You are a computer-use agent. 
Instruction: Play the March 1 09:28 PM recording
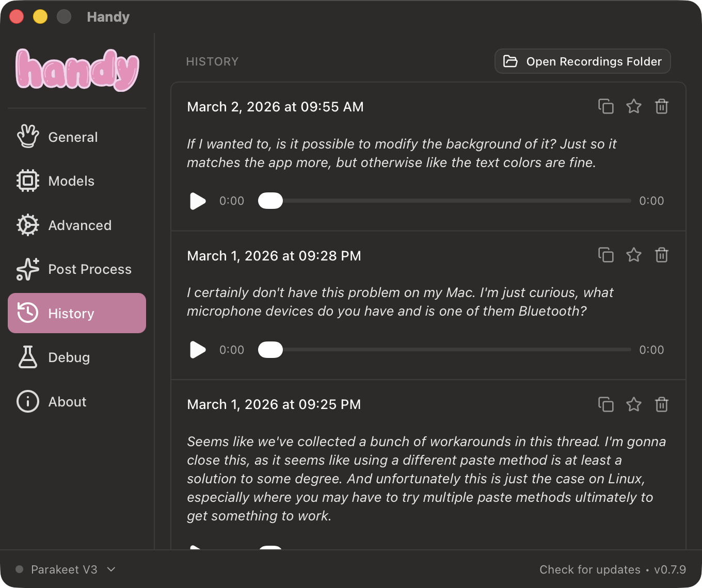(x=198, y=350)
